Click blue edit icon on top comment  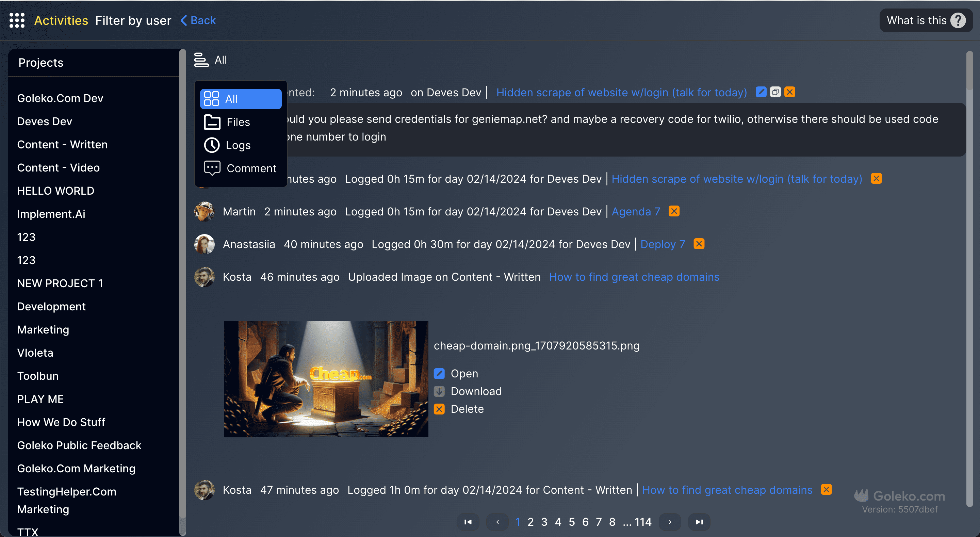coord(761,92)
